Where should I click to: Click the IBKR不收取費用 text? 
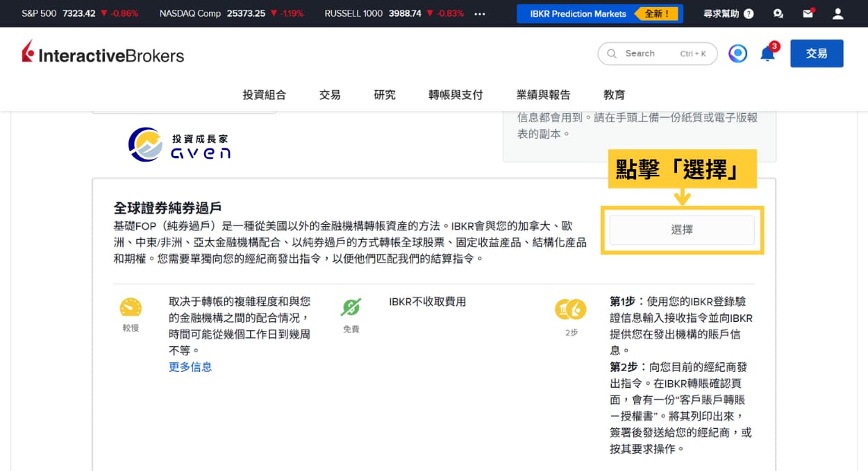pyautogui.click(x=428, y=301)
